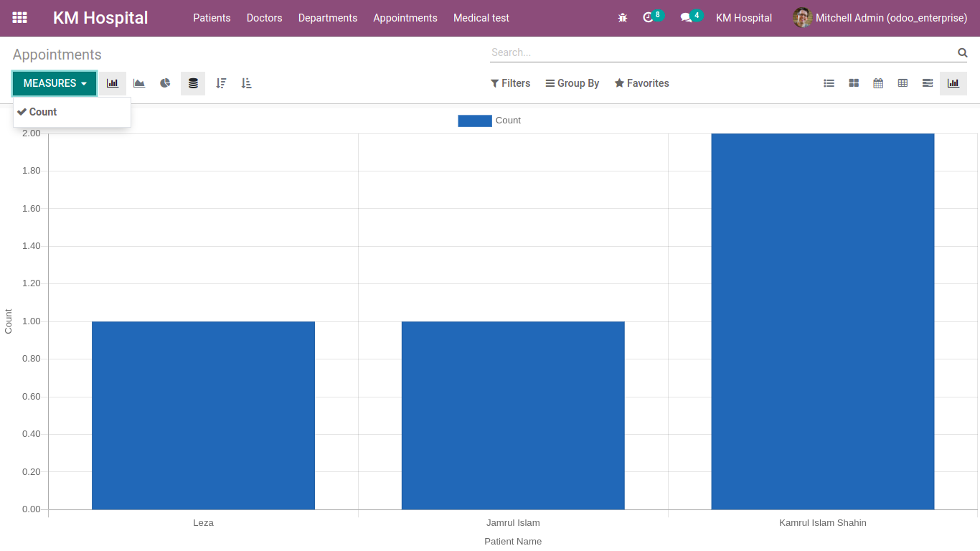Click the Kamrul Islam Shahin bar

(823, 321)
